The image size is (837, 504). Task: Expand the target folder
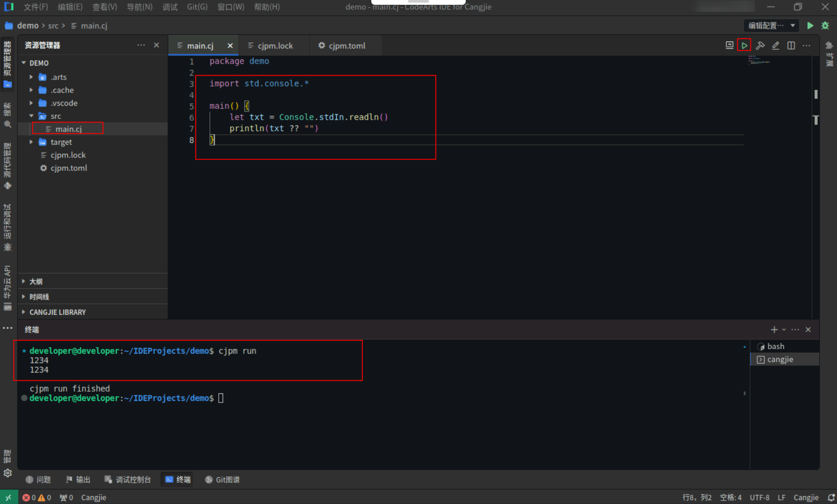(x=31, y=142)
